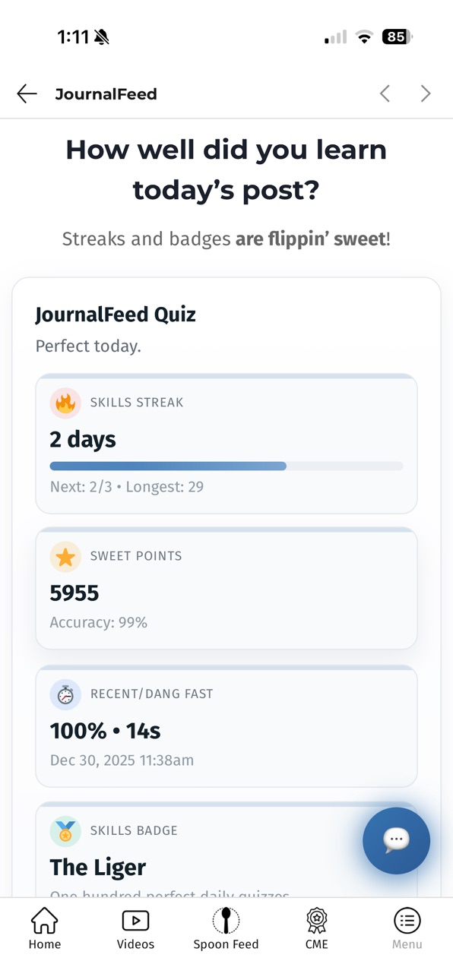Open the 5955 Sweet Points card
The height and width of the screenshot is (980, 453).
pyautogui.click(x=226, y=588)
